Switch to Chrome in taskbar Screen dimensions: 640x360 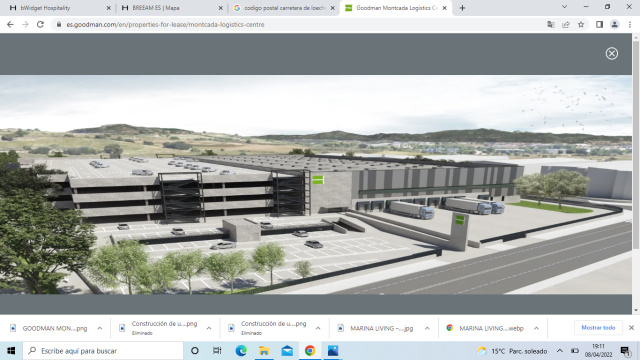click(310, 351)
